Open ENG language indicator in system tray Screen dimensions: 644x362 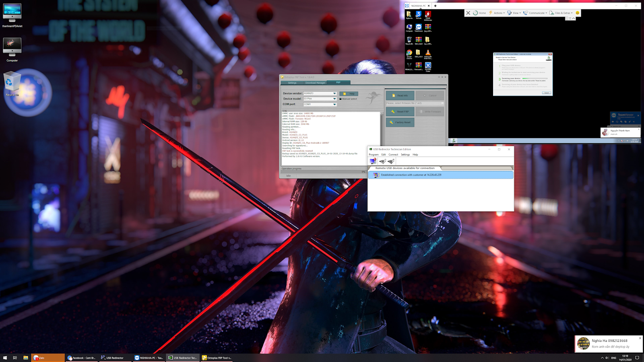point(613,358)
